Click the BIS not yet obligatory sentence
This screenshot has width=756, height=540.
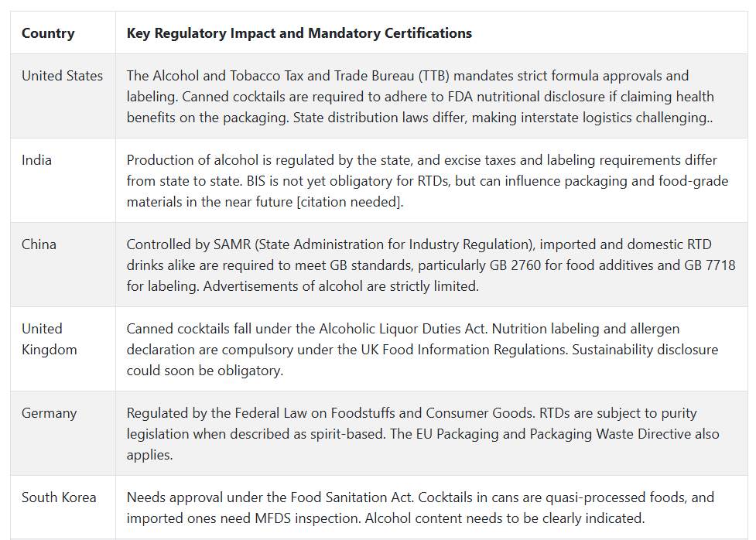point(428,191)
